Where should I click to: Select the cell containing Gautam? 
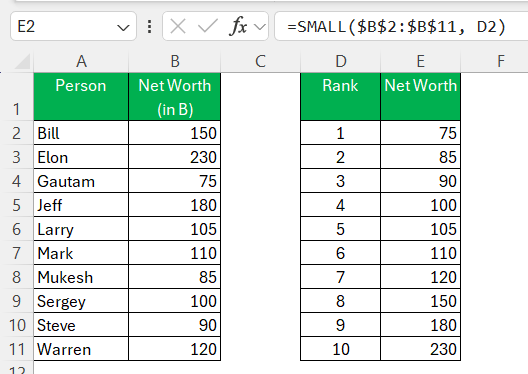(x=81, y=181)
